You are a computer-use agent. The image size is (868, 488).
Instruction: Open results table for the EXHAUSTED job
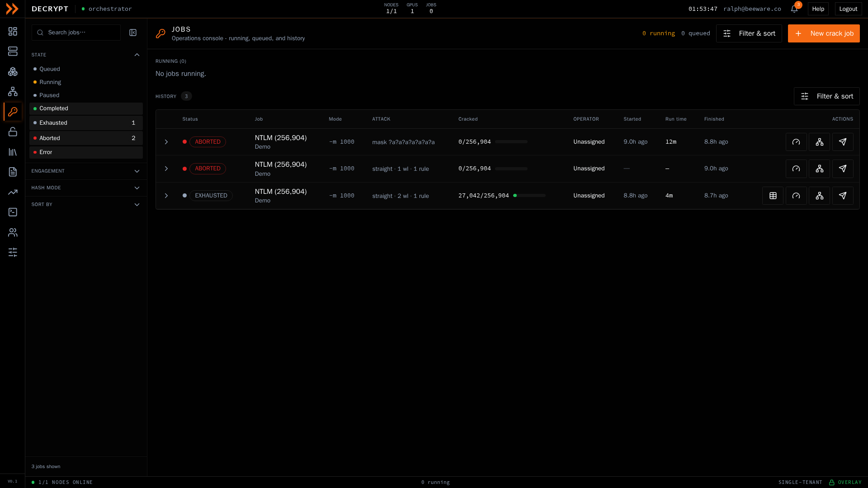pyautogui.click(x=773, y=196)
